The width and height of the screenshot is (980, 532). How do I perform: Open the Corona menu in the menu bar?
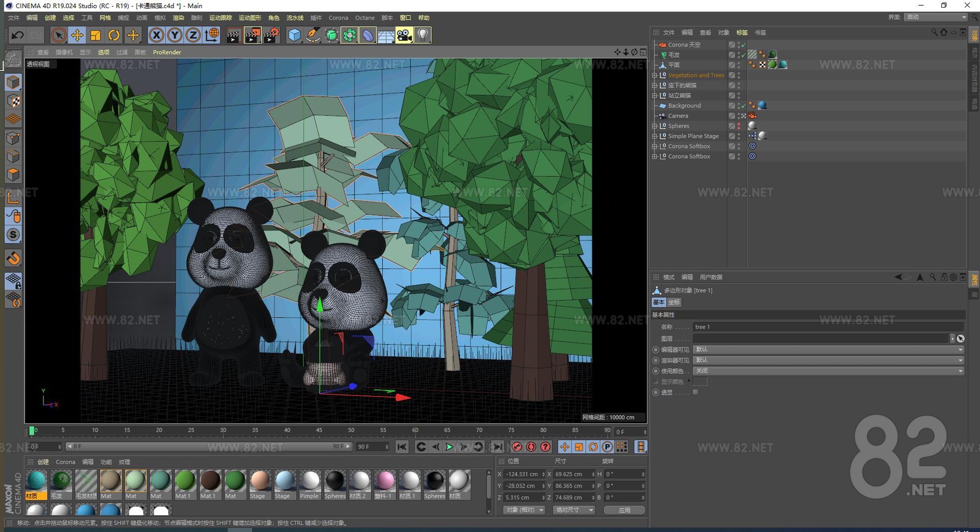pyautogui.click(x=338, y=17)
